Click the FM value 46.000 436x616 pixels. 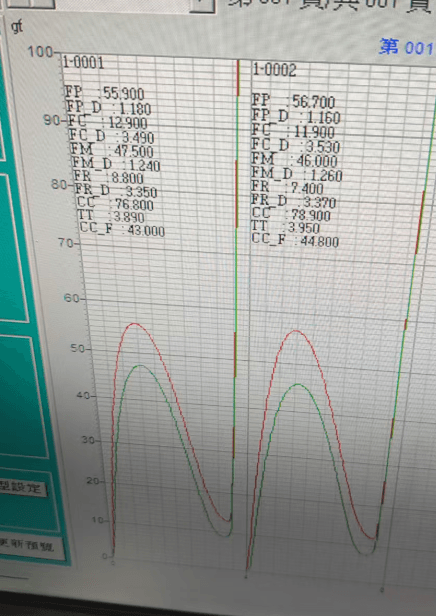(x=317, y=161)
